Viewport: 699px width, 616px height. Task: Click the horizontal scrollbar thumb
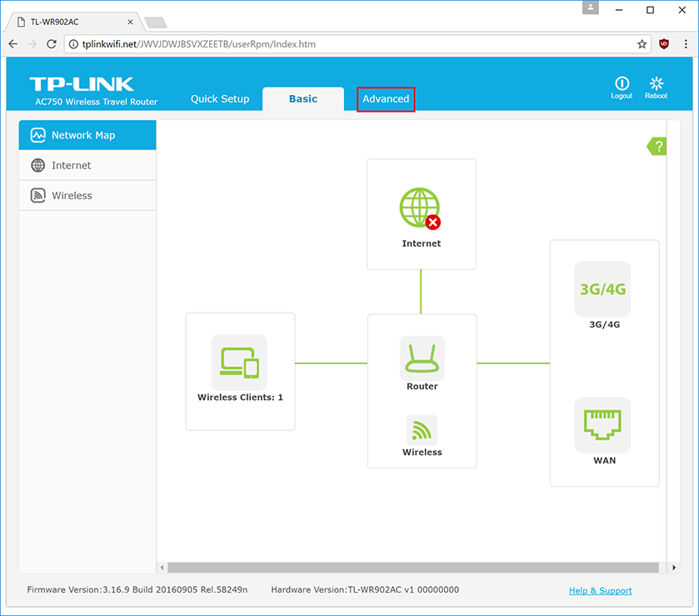(x=413, y=568)
